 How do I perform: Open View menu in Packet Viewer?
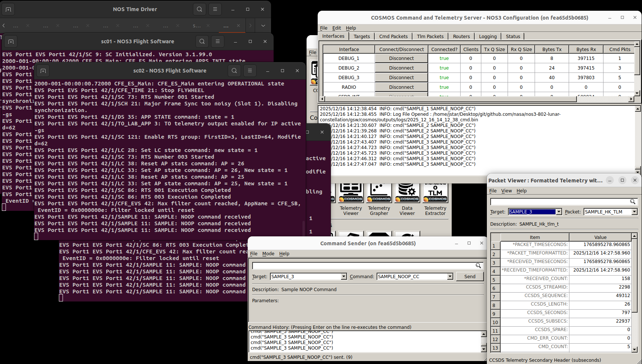[x=506, y=191]
